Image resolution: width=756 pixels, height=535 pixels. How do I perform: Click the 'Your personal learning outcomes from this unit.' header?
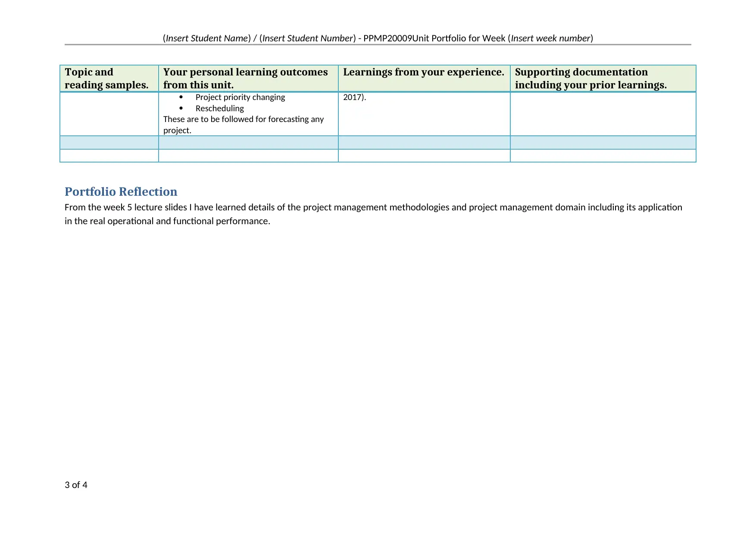[x=248, y=78]
